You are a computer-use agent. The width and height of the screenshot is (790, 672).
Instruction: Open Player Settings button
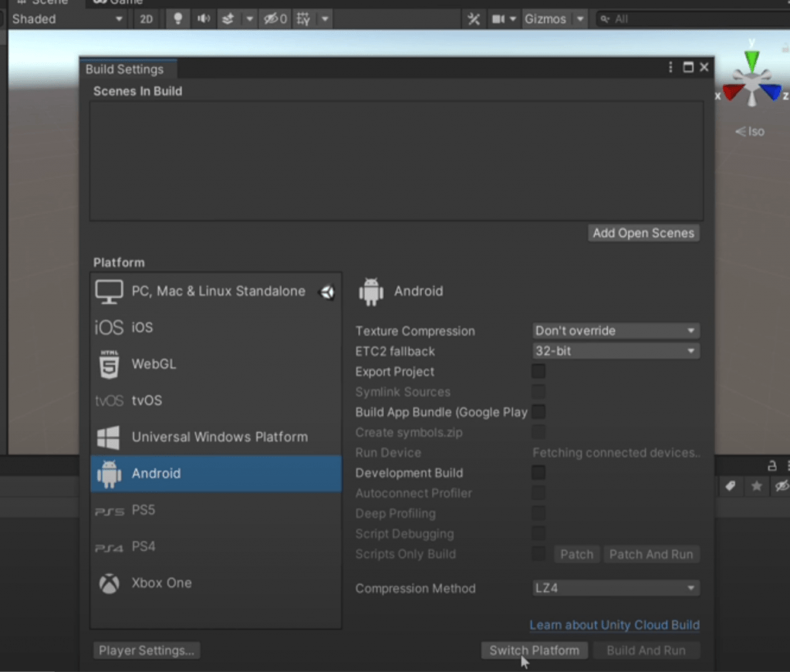coord(147,650)
